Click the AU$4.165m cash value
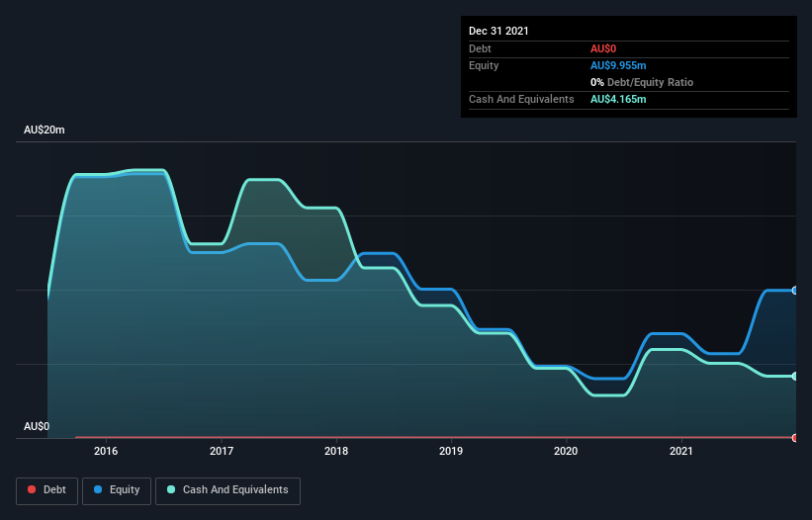This screenshot has width=812, height=520. point(618,99)
